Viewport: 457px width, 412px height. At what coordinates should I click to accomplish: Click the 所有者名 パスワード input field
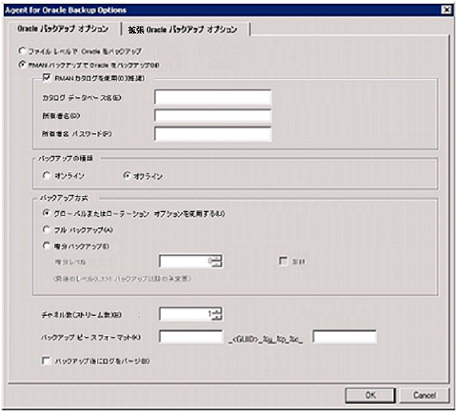click(x=213, y=134)
